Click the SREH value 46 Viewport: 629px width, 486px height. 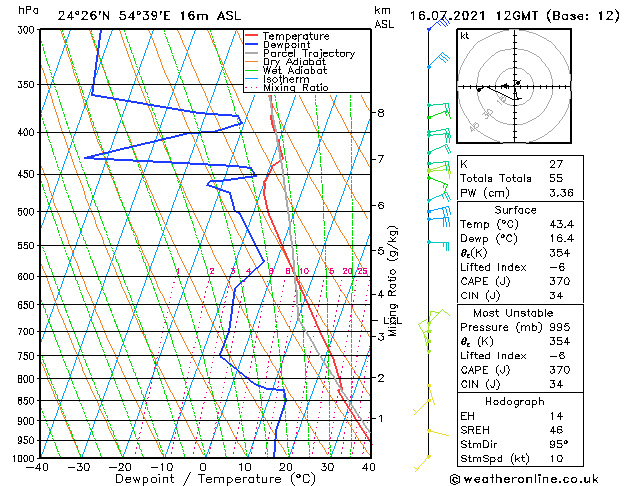pos(556,430)
